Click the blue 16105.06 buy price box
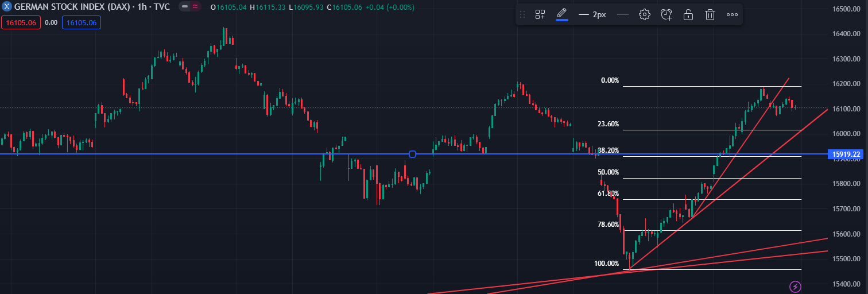 (x=82, y=22)
